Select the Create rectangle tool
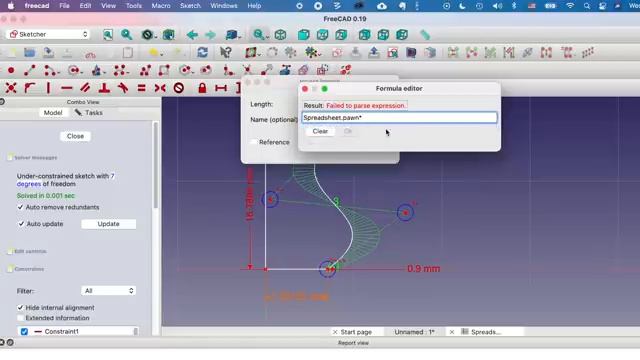This screenshot has height=360, width=640. coord(164,70)
